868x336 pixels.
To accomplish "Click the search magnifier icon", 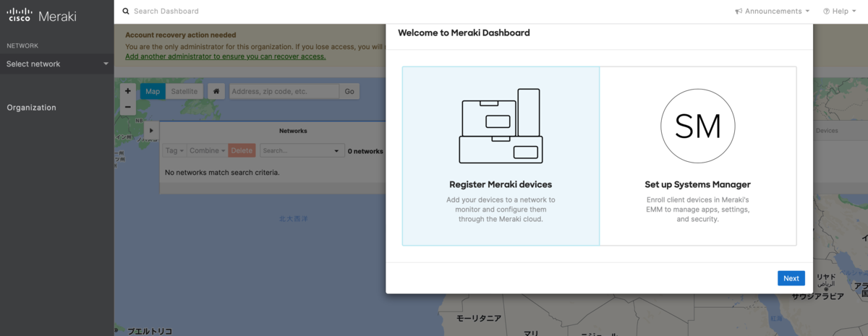I will (x=126, y=12).
